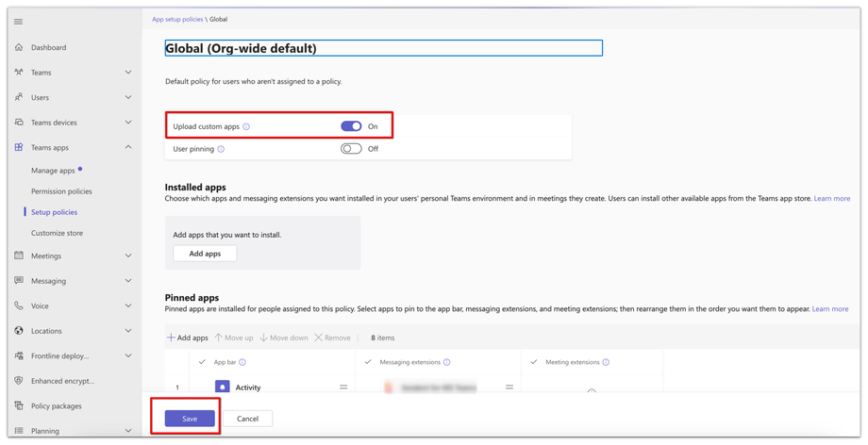
Task: Click the Global policy name field
Action: [x=383, y=48]
